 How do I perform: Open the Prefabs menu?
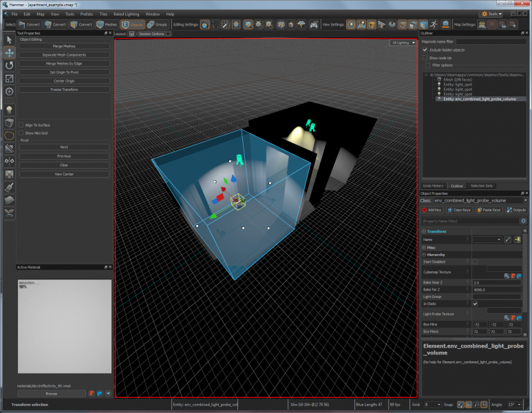coord(87,14)
